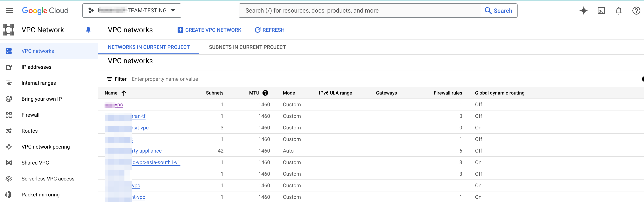Click Create VPC Network button

[209, 30]
